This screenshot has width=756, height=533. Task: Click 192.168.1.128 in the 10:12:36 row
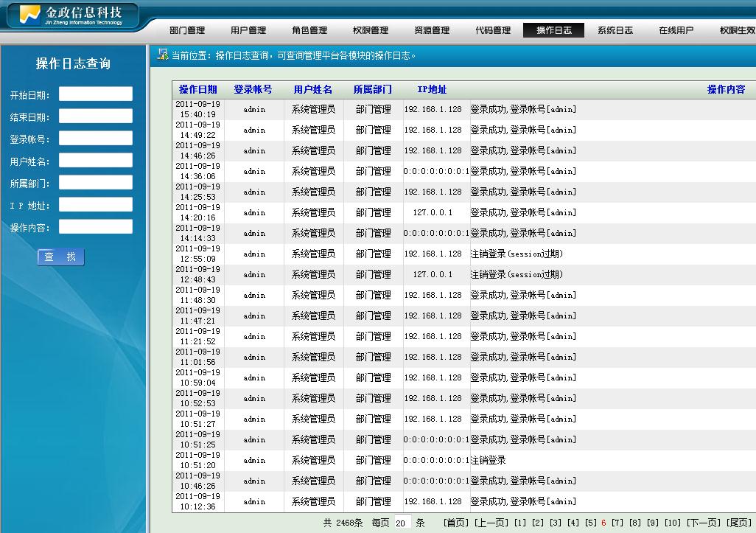click(x=433, y=501)
